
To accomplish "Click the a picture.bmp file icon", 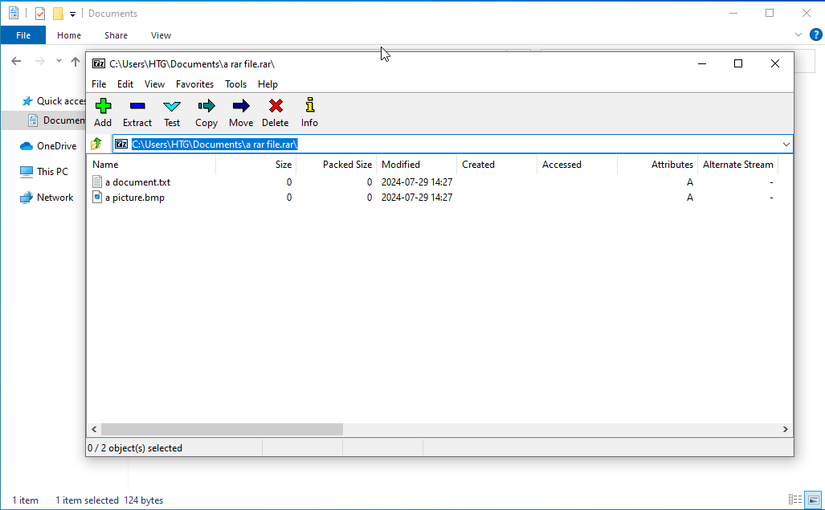I will 97,197.
